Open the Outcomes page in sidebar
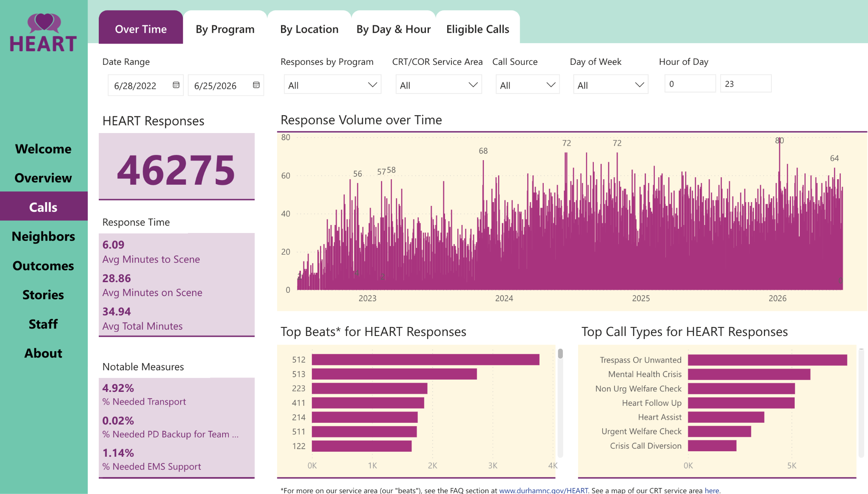868x494 pixels. (x=43, y=266)
